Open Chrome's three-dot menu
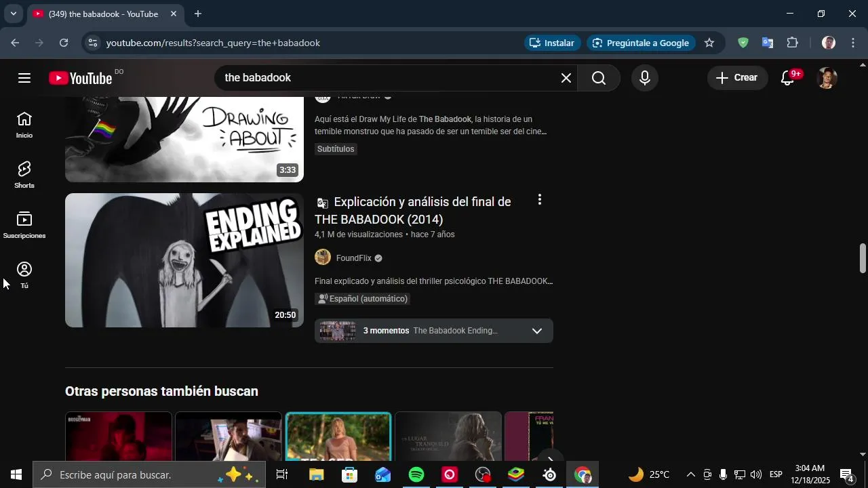This screenshot has height=488, width=868. [x=853, y=43]
